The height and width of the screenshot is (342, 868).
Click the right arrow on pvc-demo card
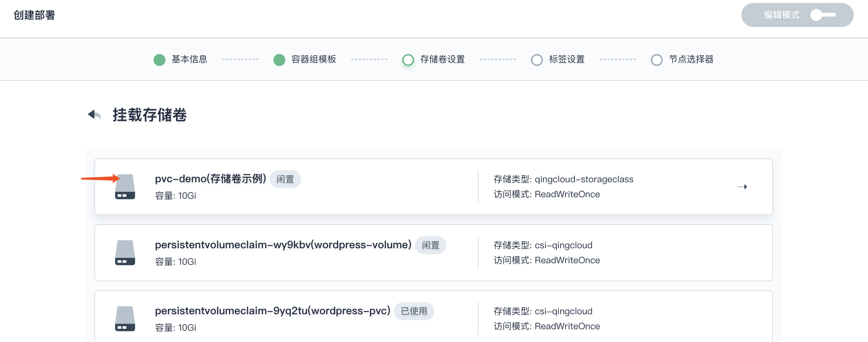742,187
